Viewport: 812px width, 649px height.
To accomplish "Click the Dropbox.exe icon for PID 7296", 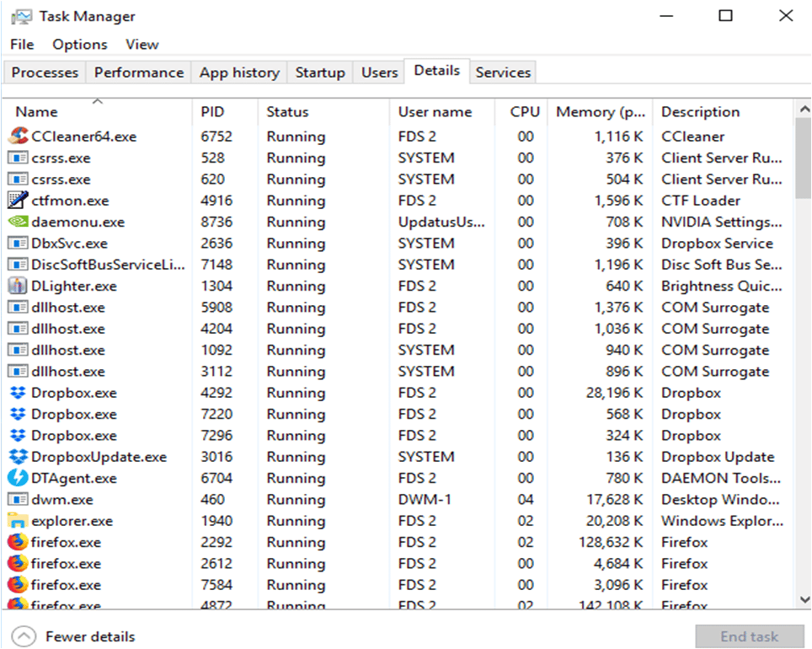I will (x=19, y=436).
